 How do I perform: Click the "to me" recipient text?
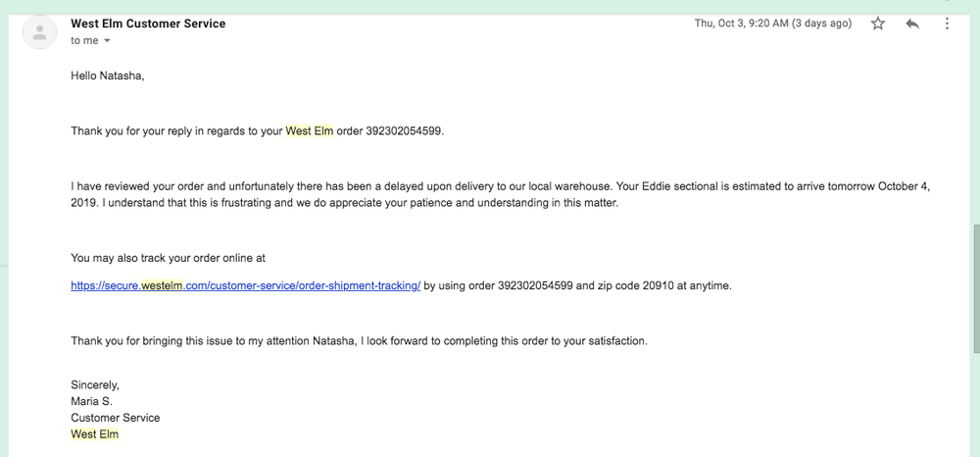(x=84, y=41)
